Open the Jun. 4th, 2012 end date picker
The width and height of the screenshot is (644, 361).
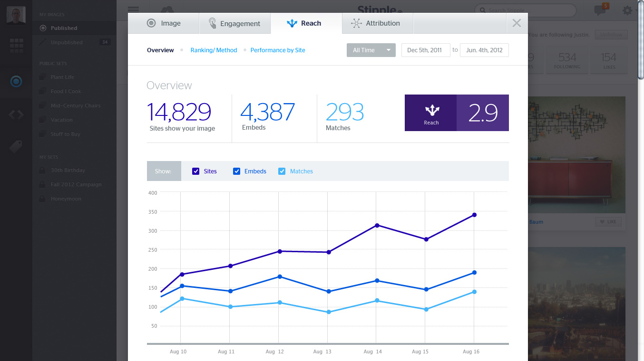click(484, 50)
